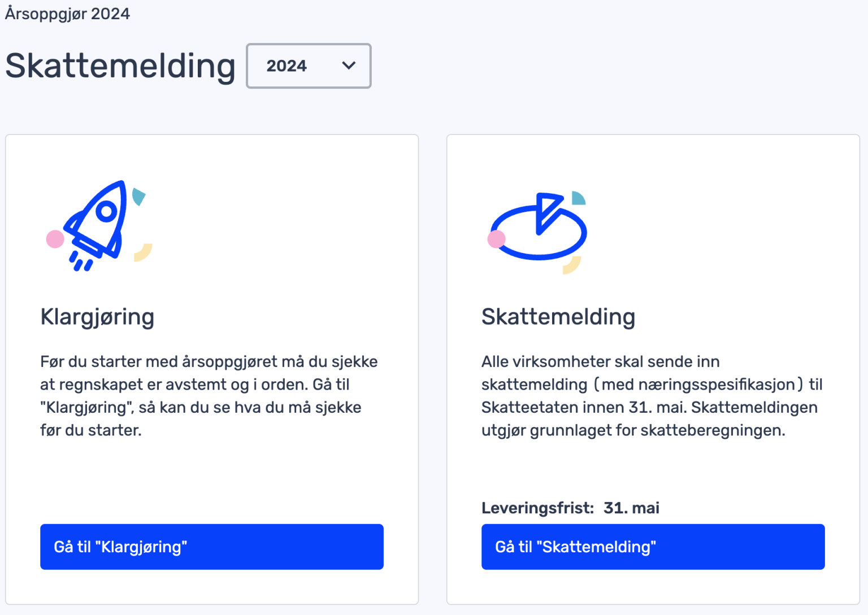
Task: Click the yellow arc below pie chart
Action: 572,265
